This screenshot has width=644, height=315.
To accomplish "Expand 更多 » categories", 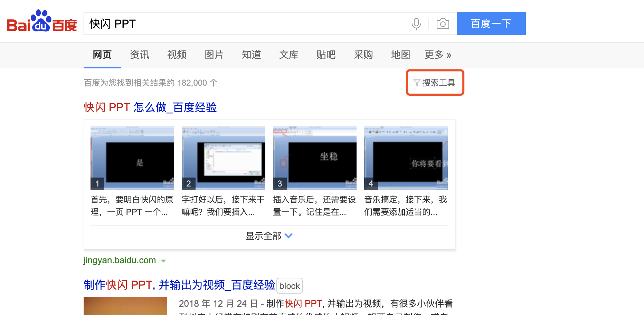I will pos(438,55).
